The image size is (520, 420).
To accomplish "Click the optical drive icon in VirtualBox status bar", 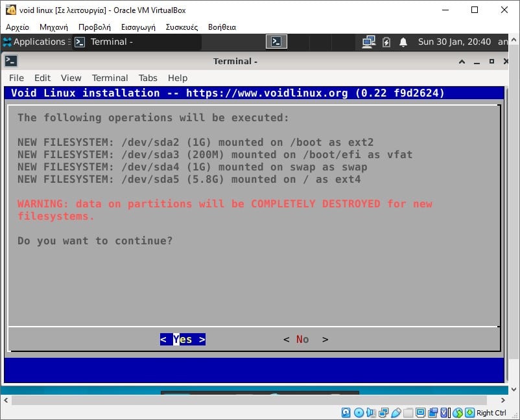I will (x=359, y=413).
